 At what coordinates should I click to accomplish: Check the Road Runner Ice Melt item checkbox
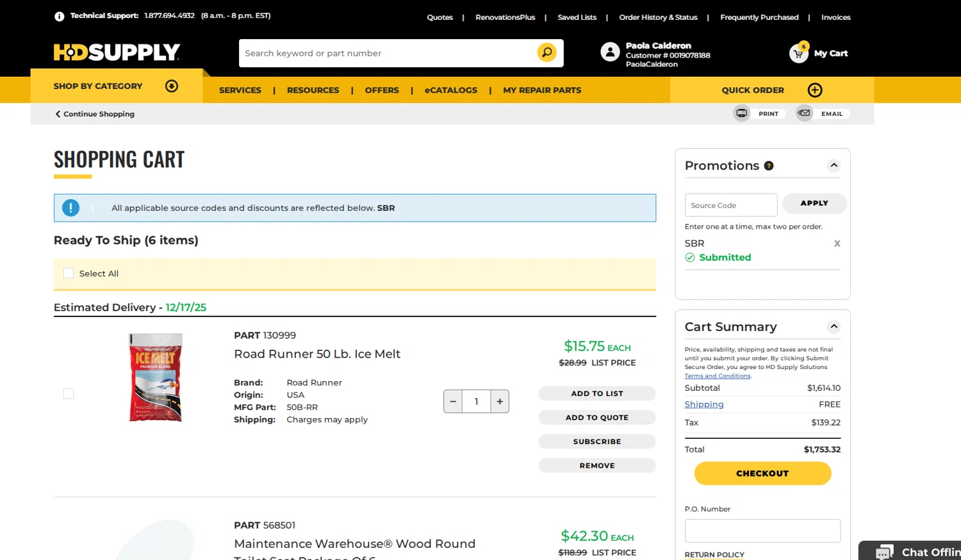69,393
